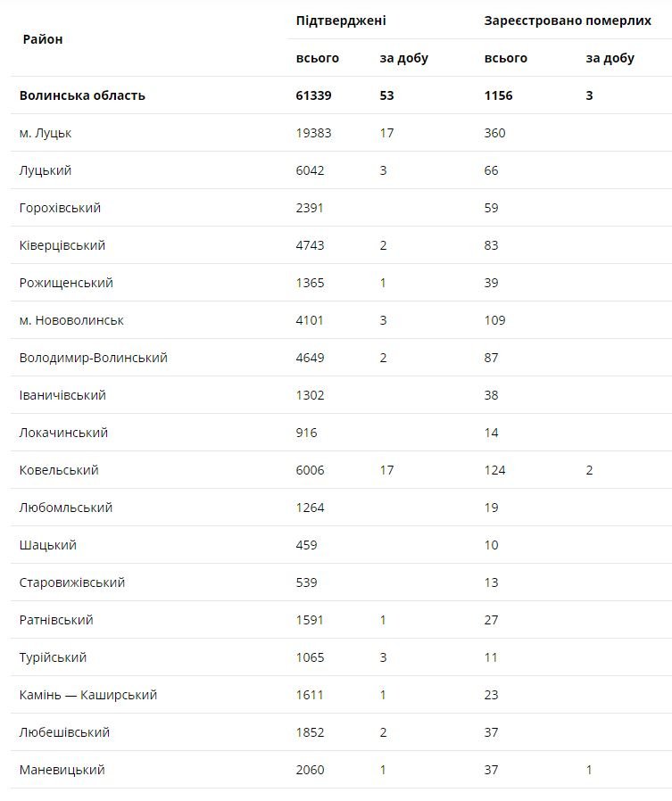Screen dimensions: 672x801
Task: Select the "Камінь — Каширський" district name
Action: tap(88, 695)
